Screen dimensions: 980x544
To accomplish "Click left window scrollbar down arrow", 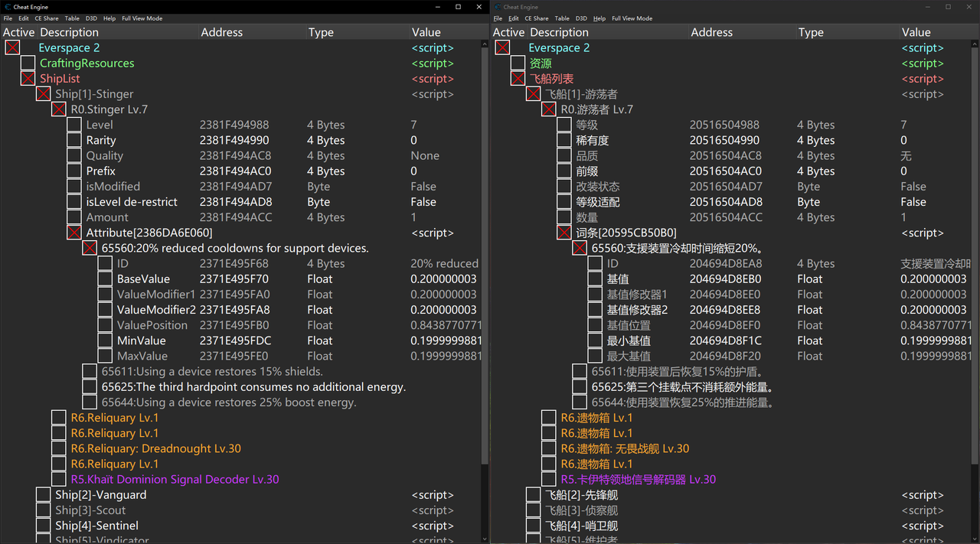I will 485,537.
